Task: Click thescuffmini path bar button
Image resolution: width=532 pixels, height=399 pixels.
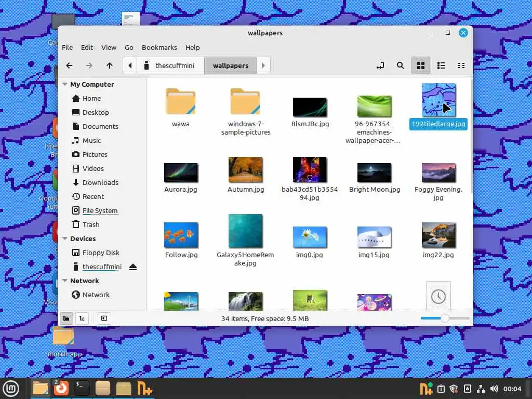Action: [170, 65]
